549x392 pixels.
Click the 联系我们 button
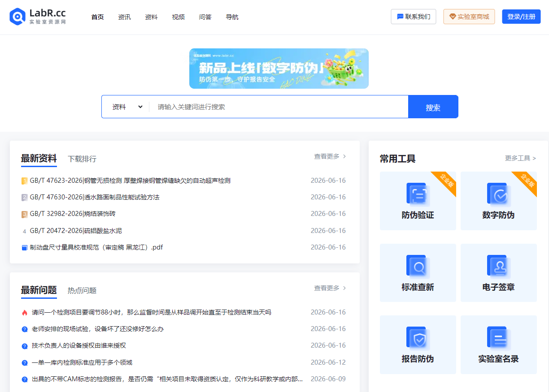414,17
